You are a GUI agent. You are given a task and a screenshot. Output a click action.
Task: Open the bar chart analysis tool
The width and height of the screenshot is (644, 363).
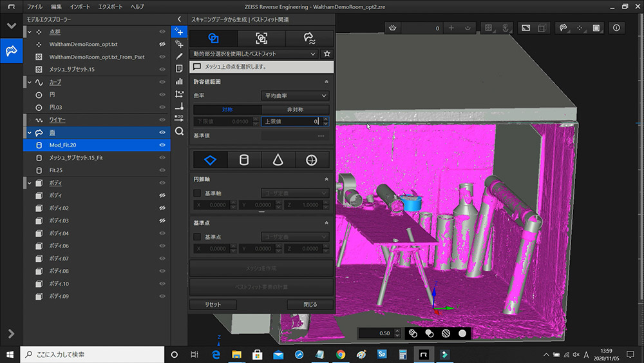tap(179, 81)
